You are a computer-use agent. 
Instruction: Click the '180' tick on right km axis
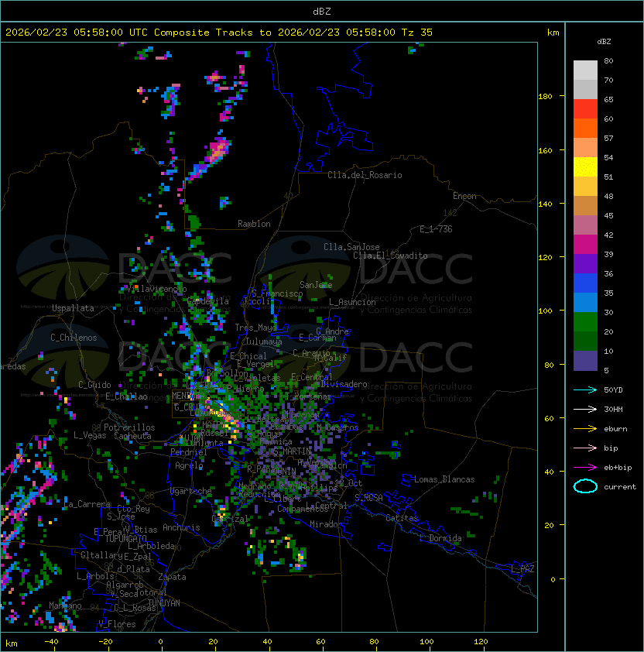[545, 96]
